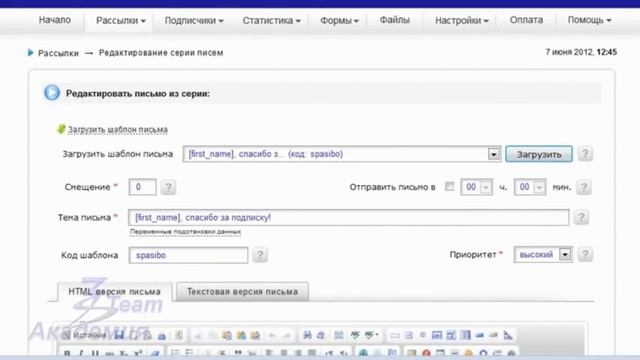Click Paste as plain text icon
Screen dimensions: 640x360
[x=242, y=336]
